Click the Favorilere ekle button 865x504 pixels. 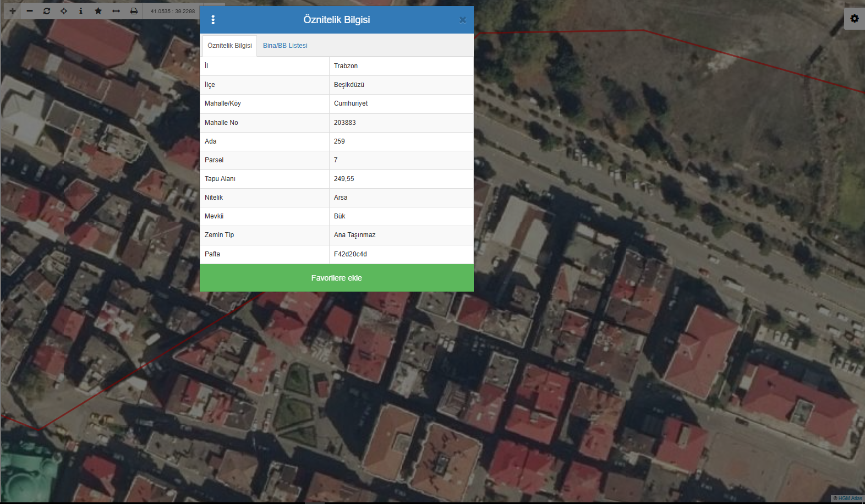tap(336, 278)
